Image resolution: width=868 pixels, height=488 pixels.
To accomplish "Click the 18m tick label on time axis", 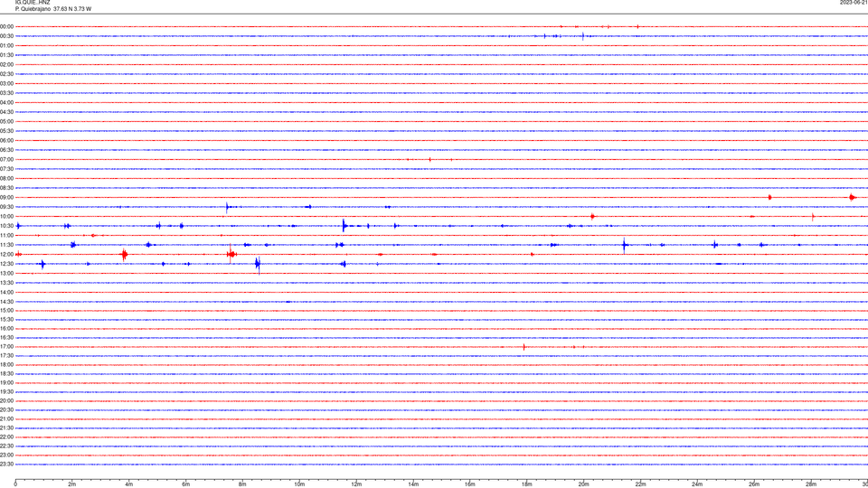I will (527, 484).
